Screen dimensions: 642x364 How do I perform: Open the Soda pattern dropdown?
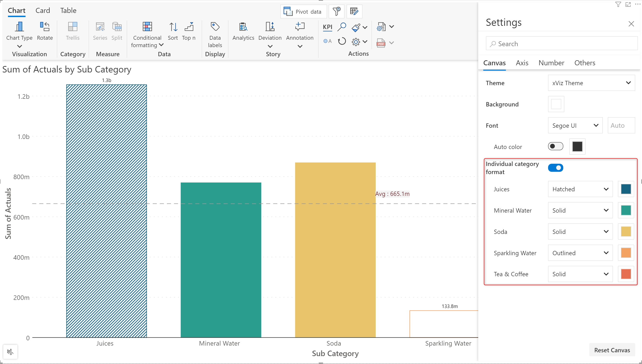point(580,232)
